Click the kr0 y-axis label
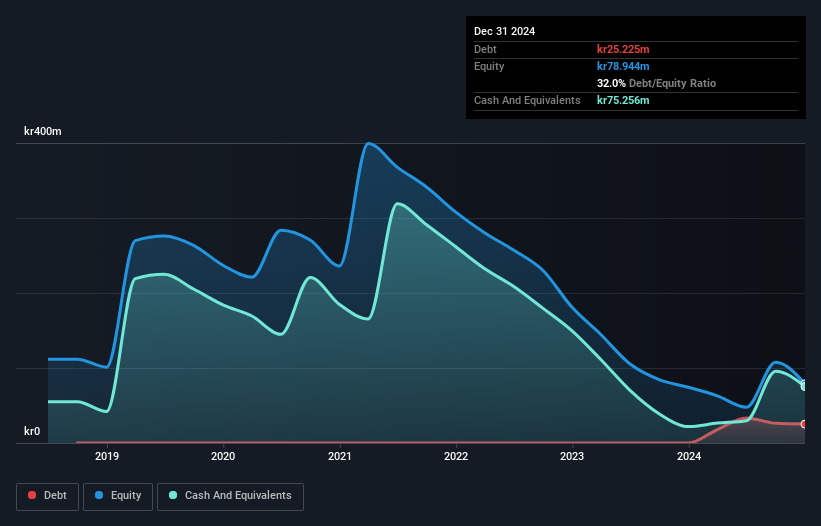The image size is (821, 526). (x=32, y=431)
